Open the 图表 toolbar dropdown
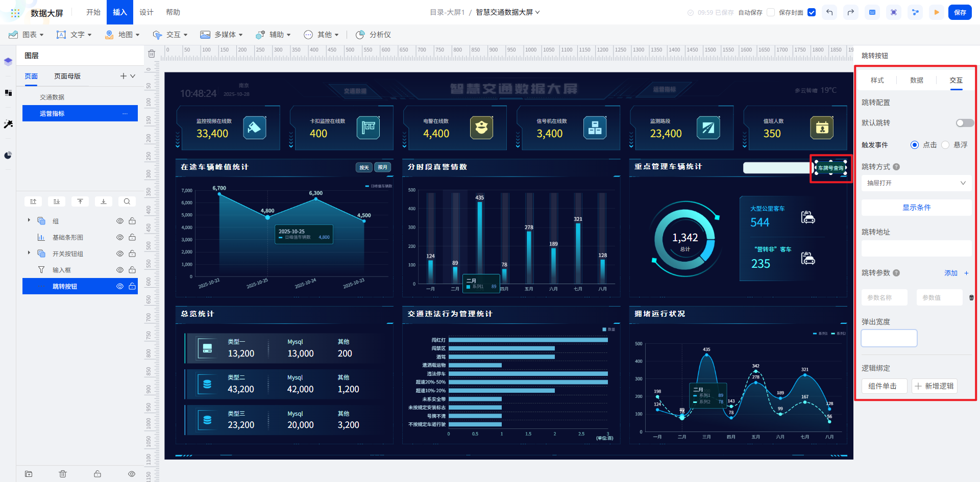 (27, 35)
